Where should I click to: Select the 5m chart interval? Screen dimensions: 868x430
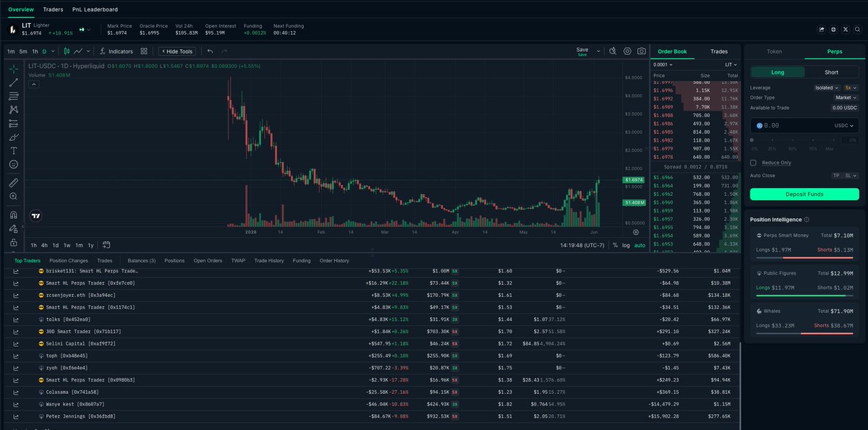click(x=23, y=51)
